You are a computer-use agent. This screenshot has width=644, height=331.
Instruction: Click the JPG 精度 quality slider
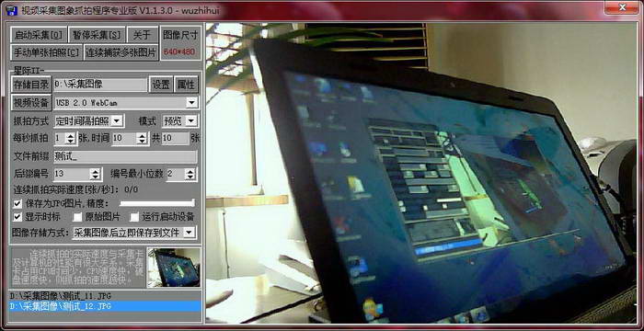157,203
